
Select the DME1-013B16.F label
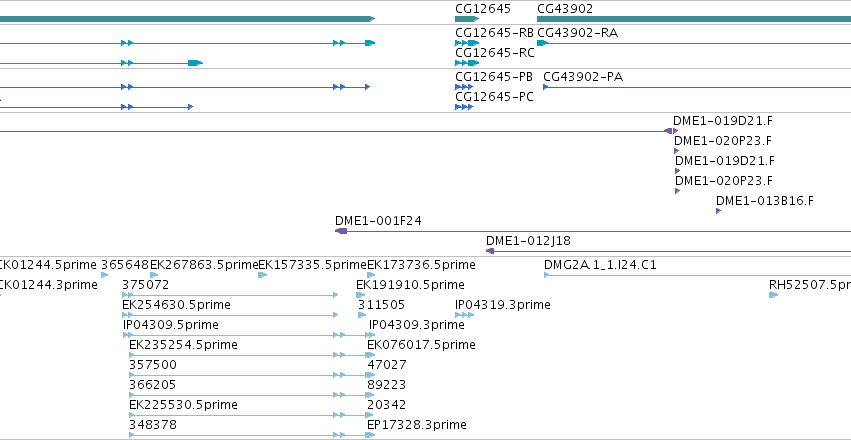coord(765,201)
